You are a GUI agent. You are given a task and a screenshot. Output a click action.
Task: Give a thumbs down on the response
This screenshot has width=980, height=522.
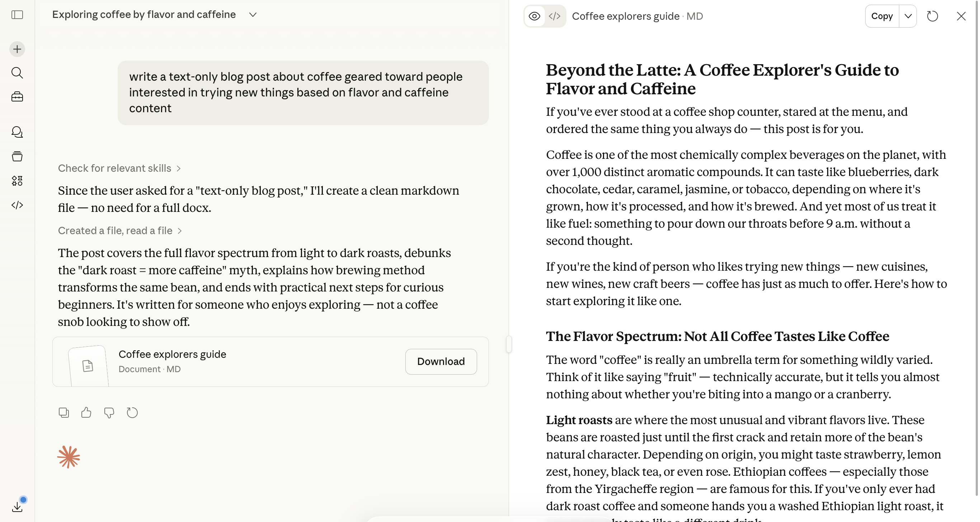coord(109,413)
